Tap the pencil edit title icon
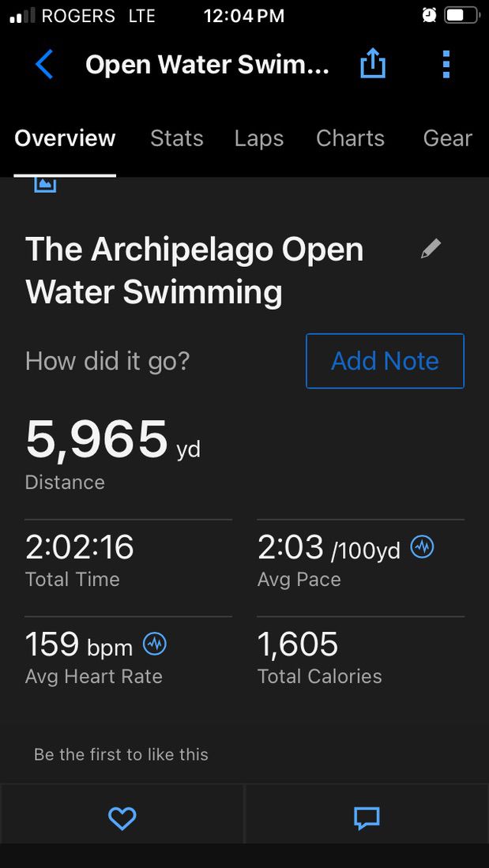The height and width of the screenshot is (868, 489). pyautogui.click(x=431, y=250)
